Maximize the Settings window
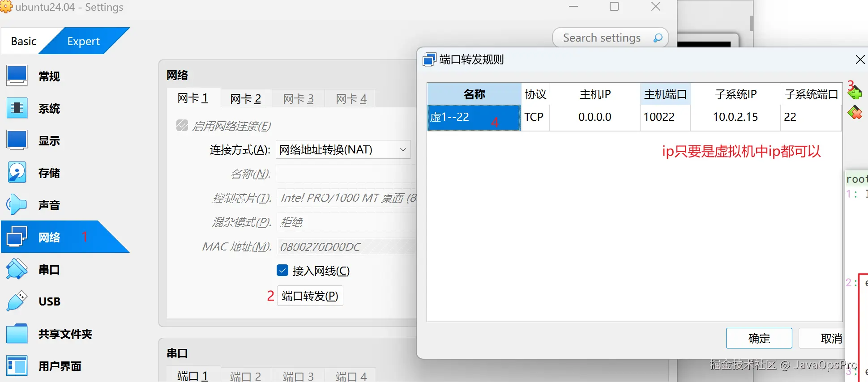 [614, 7]
